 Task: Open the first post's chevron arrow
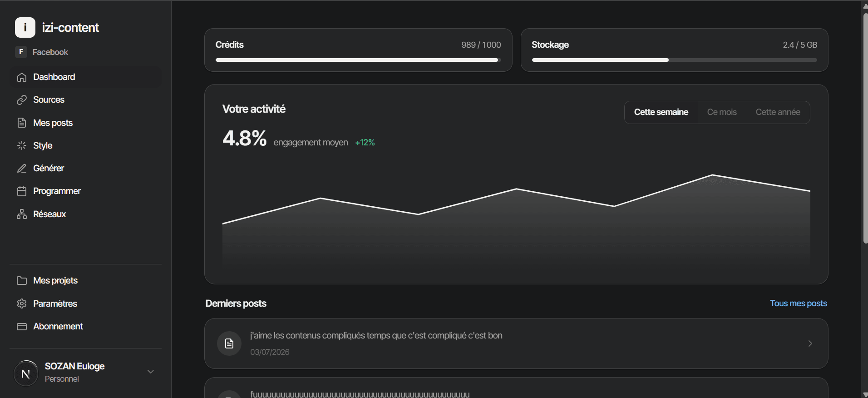[x=810, y=343]
